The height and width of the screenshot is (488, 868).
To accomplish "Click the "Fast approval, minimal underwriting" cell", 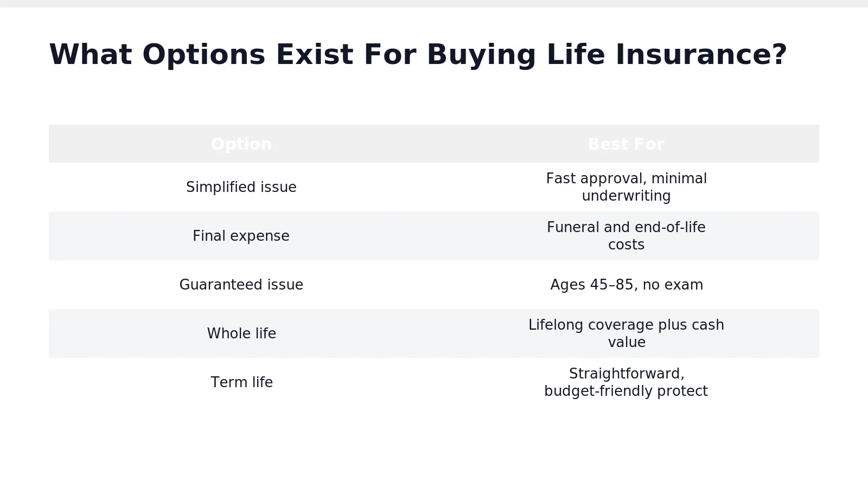I will (x=626, y=187).
